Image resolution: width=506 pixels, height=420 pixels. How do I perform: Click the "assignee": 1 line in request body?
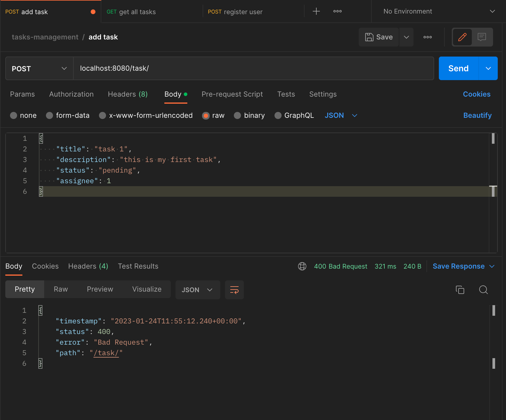click(84, 181)
